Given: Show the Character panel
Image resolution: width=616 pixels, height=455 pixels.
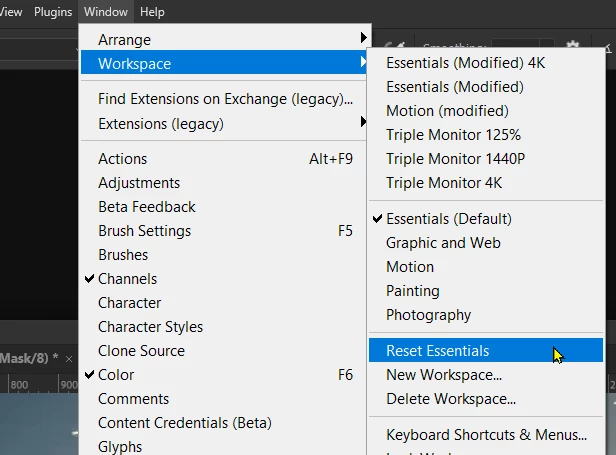Looking at the screenshot, I should (224, 303).
